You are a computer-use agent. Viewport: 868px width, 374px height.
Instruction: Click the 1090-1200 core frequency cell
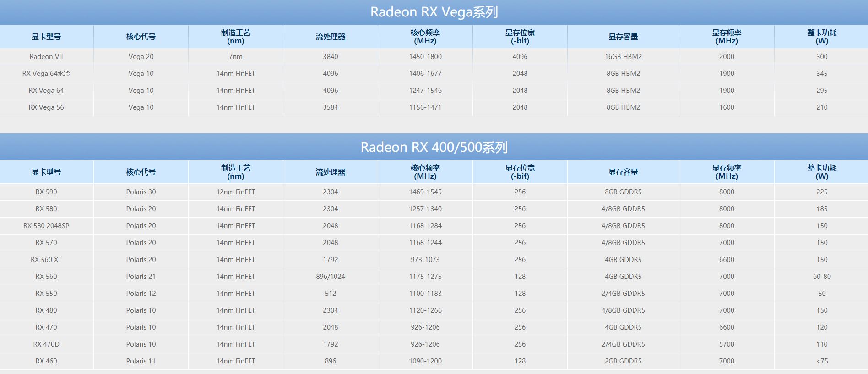[425, 361]
